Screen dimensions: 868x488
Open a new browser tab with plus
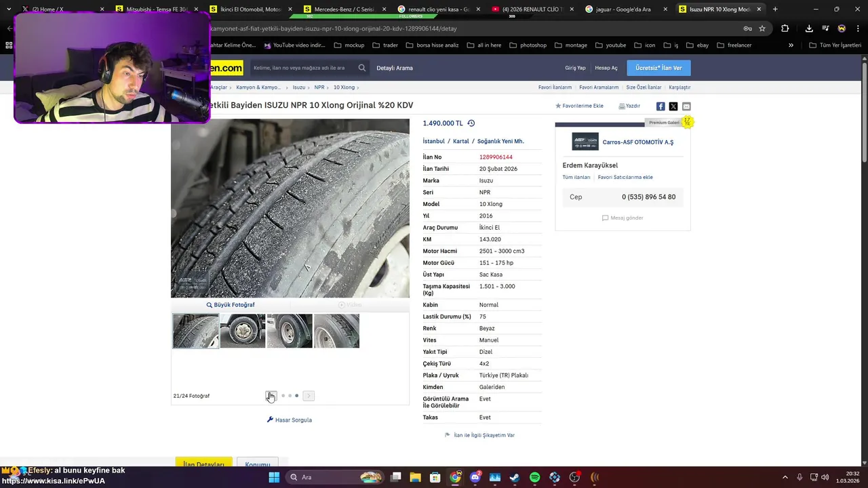tap(775, 9)
